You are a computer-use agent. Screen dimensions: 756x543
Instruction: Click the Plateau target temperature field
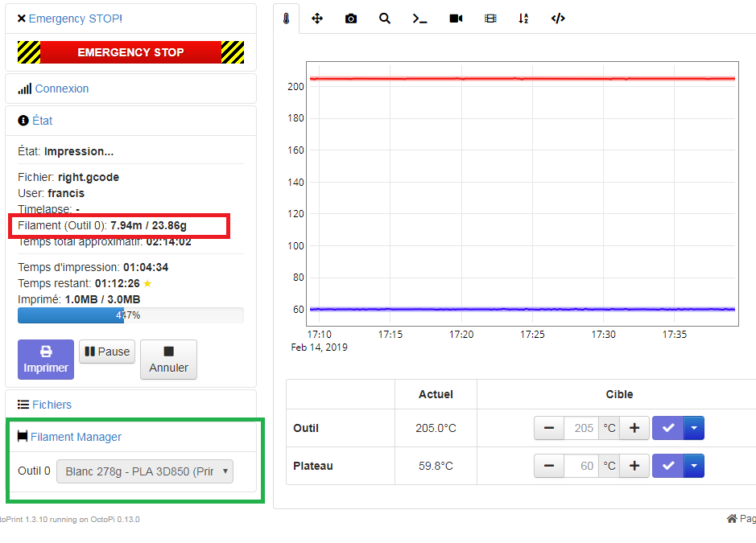(581, 466)
